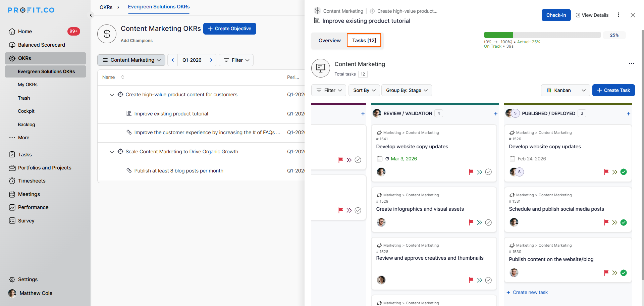
Task: Switch to the Overview tab
Action: click(329, 41)
